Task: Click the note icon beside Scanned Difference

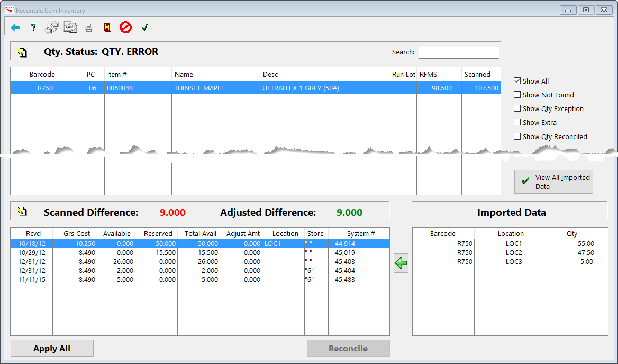Action: (22, 212)
